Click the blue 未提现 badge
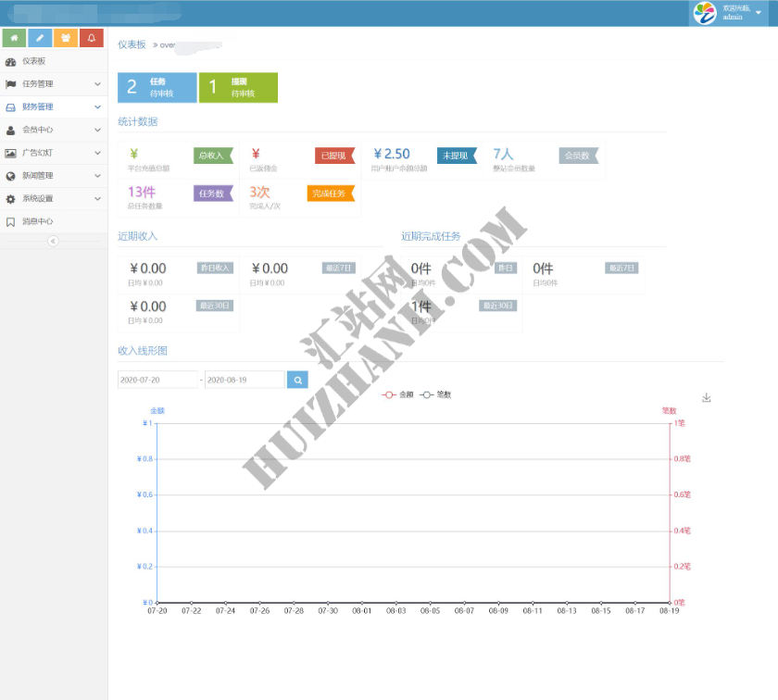The image size is (778, 700). [x=457, y=156]
